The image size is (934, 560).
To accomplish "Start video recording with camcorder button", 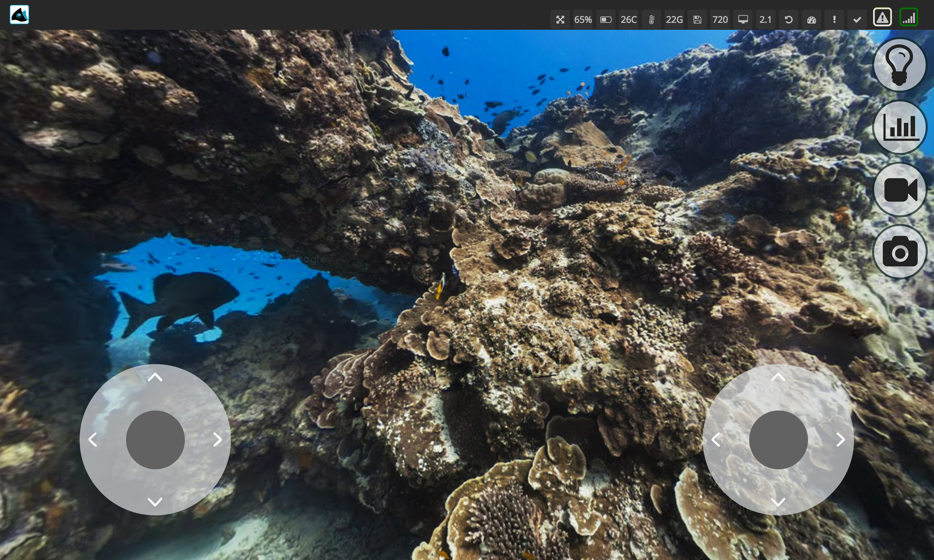I will [899, 190].
